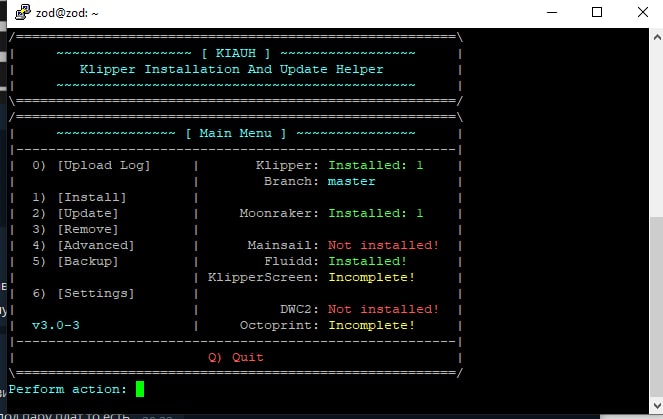Click the "Mainsail:" label
The image size is (663, 419).
(283, 245)
